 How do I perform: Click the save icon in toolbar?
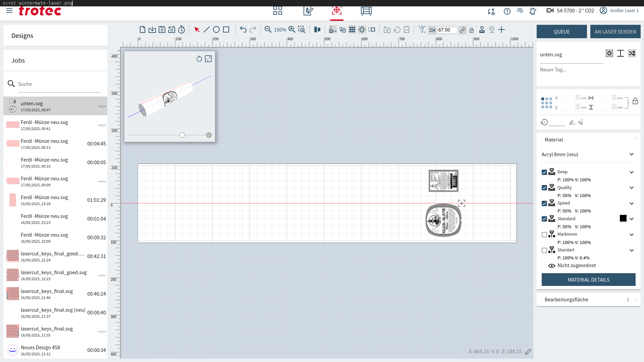point(162,30)
